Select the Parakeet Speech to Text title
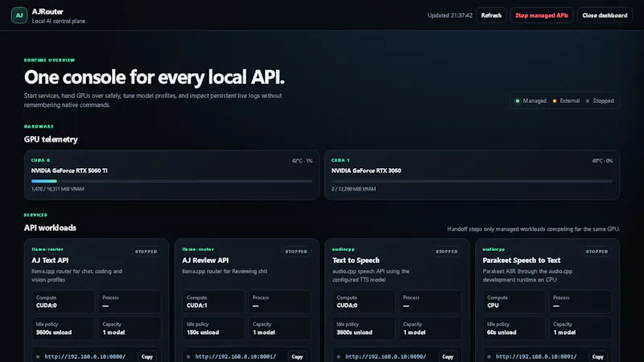The image size is (644, 362). 521,260
